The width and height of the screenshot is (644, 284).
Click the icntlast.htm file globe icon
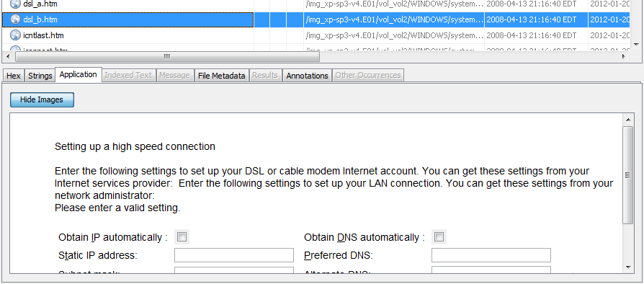click(x=15, y=35)
